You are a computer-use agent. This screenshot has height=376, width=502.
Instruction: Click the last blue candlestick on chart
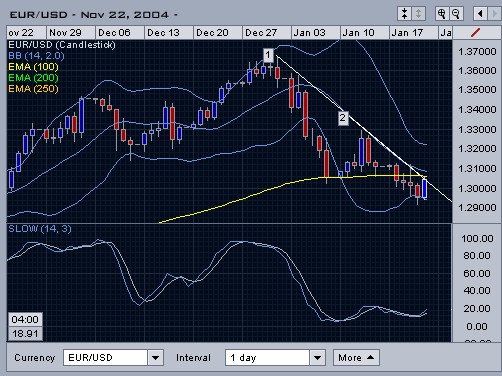click(x=424, y=189)
